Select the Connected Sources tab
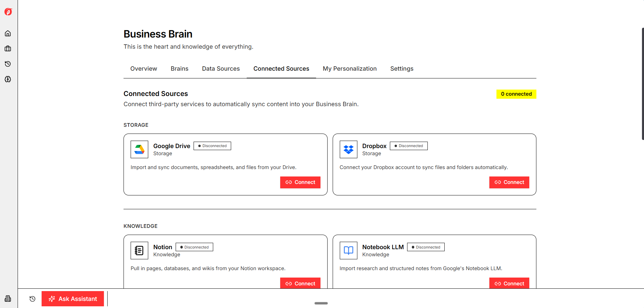The height and width of the screenshot is (308, 644). [x=281, y=69]
